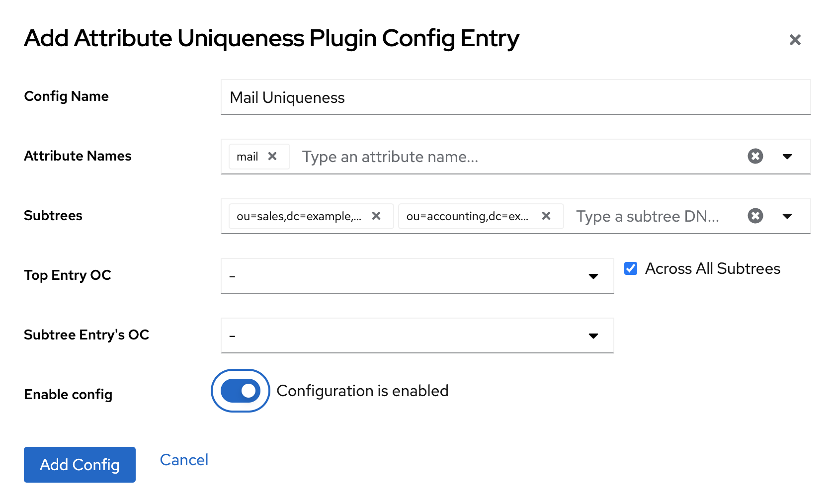Select the mail attribute chip label
The image size is (832, 504).
[x=247, y=157]
